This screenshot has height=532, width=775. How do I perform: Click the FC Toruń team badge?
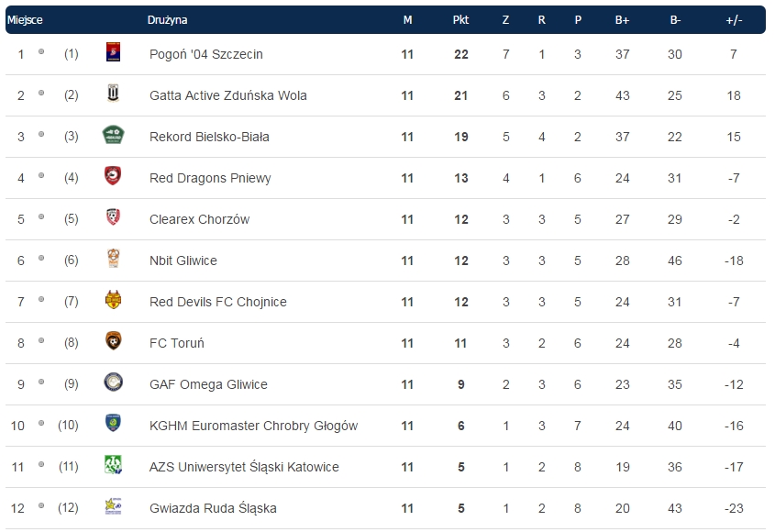113,342
